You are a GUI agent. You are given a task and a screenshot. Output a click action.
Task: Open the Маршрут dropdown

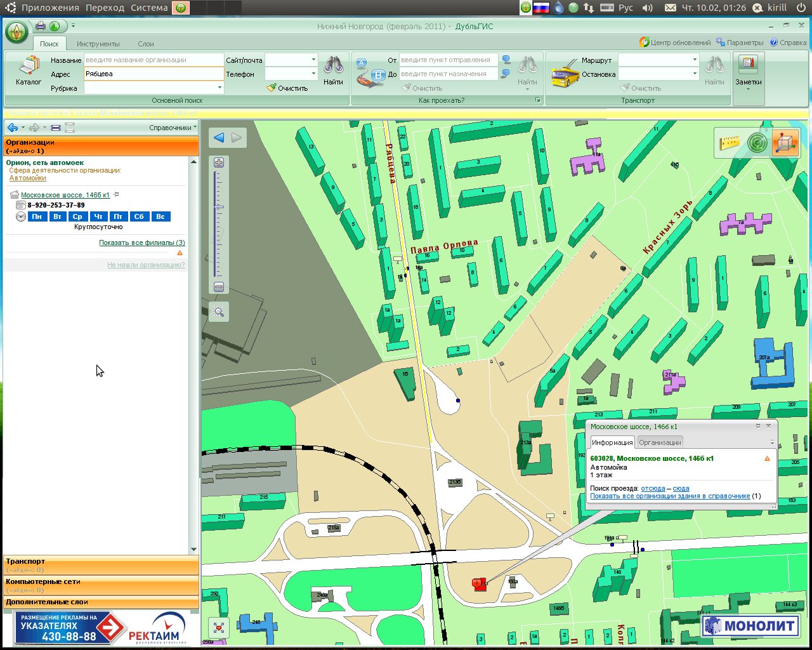point(695,60)
